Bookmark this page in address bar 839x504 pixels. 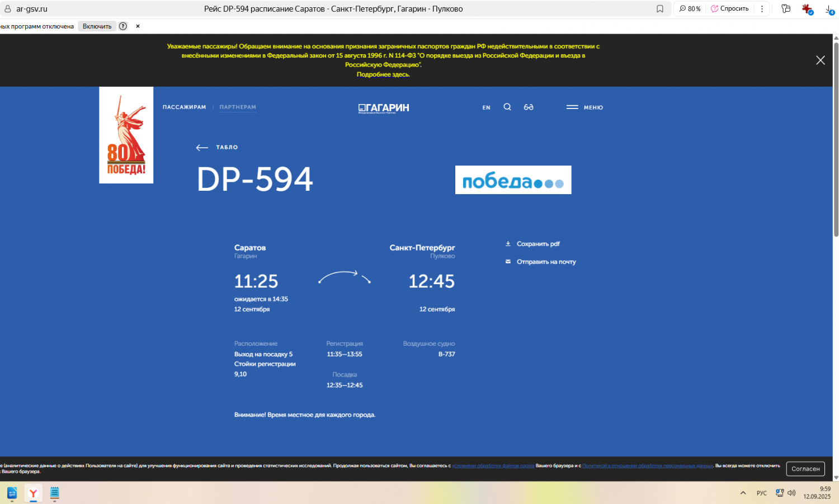pos(660,9)
